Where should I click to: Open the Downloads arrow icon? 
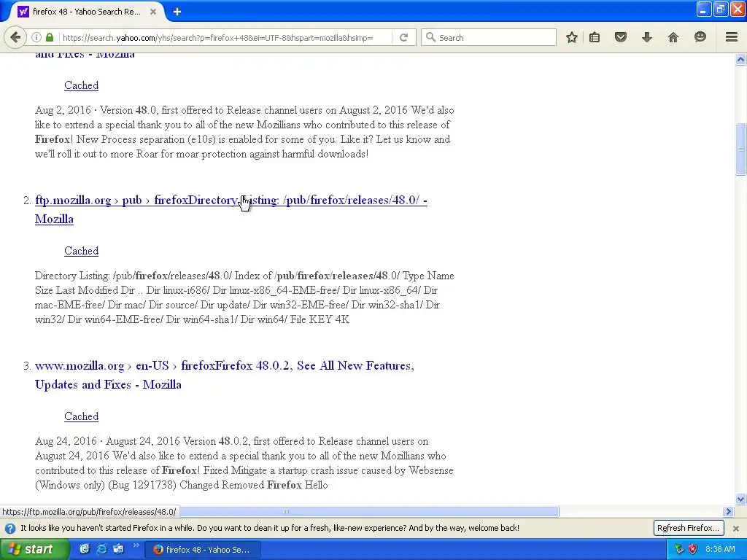point(646,37)
